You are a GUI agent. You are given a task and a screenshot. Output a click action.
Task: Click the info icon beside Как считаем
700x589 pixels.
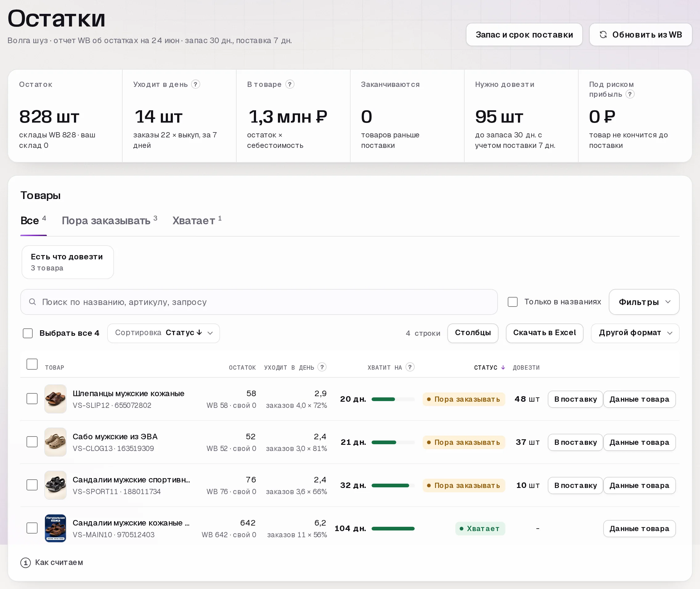click(x=26, y=563)
